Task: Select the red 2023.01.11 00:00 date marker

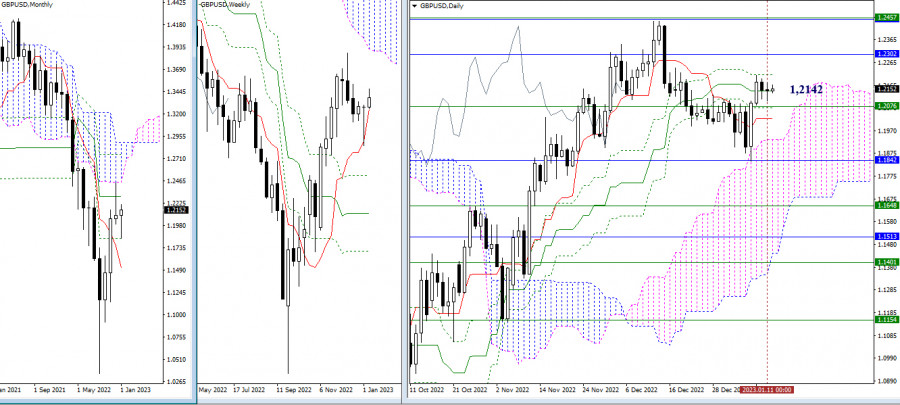Action: tap(767, 390)
